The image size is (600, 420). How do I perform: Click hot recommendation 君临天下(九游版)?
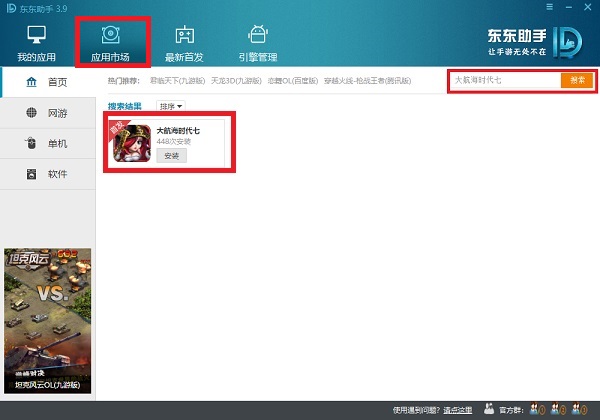pos(178,81)
